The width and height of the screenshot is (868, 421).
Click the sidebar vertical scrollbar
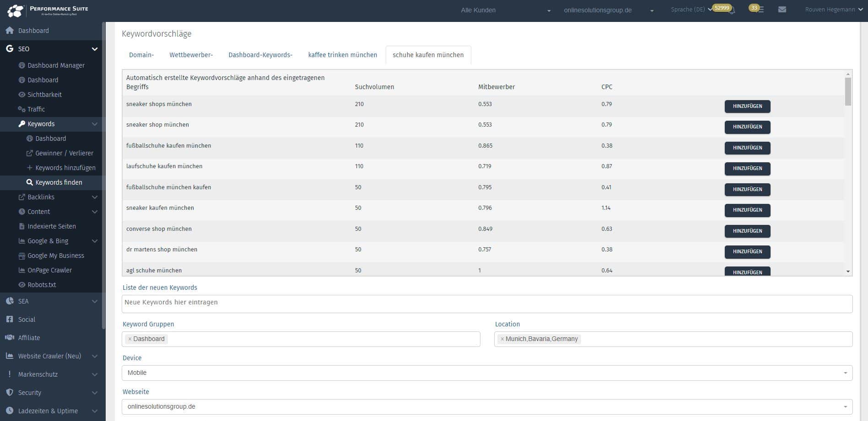coord(103,176)
